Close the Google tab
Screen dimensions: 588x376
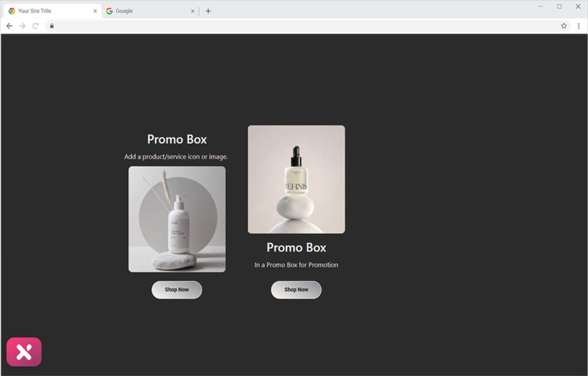(192, 11)
